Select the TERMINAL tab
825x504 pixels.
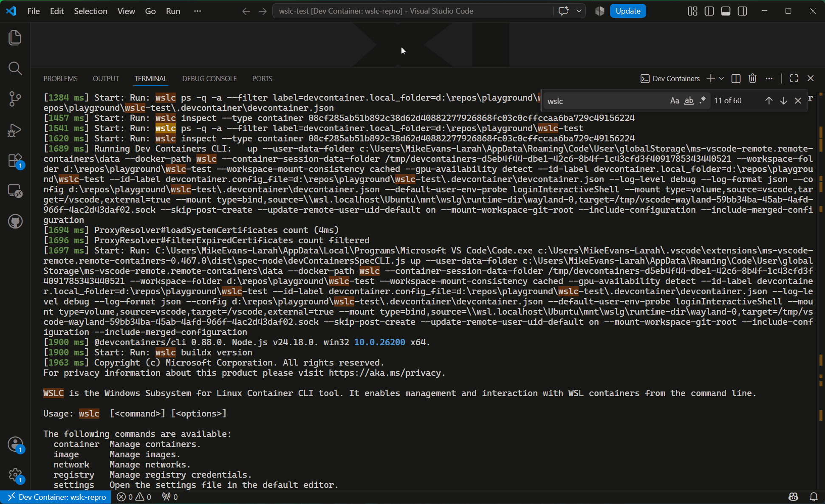click(150, 79)
